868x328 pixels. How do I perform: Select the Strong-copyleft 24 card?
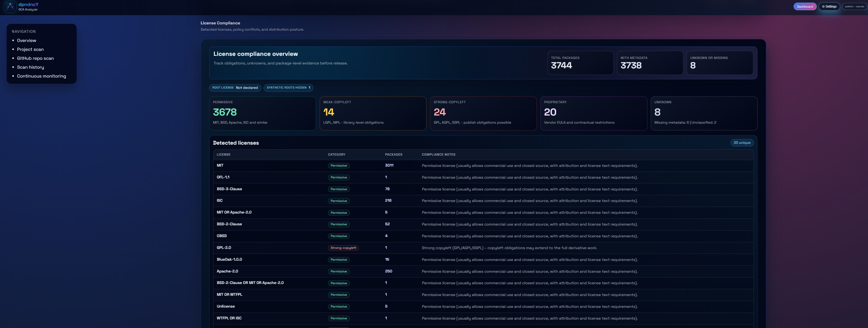483,113
